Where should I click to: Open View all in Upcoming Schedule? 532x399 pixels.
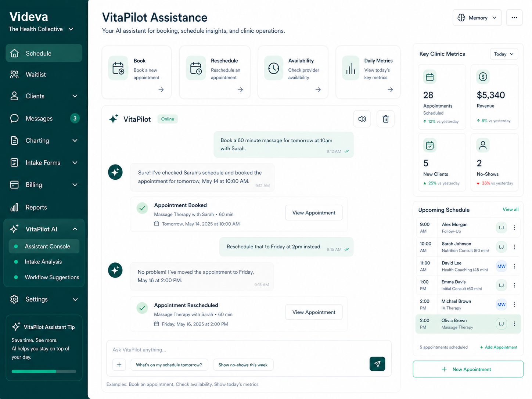[510, 209]
